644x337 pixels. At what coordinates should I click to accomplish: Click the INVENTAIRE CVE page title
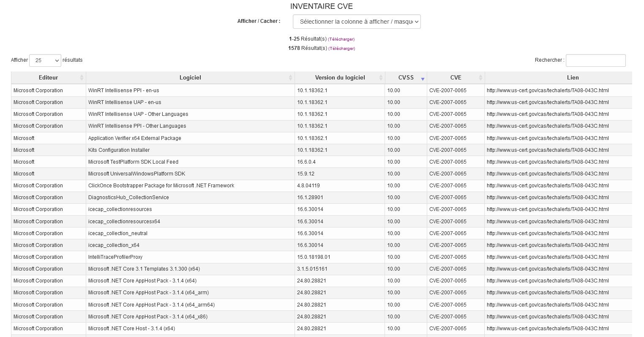click(x=322, y=6)
